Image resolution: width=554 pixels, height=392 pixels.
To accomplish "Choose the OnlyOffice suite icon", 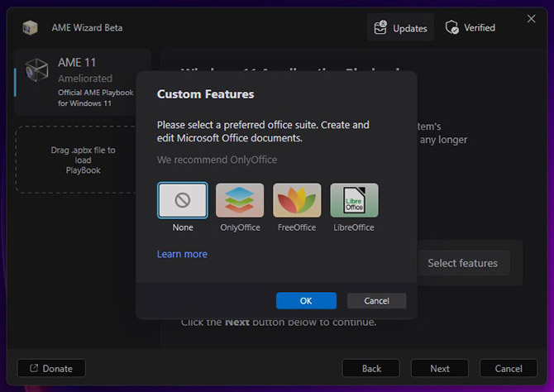I will [x=240, y=200].
